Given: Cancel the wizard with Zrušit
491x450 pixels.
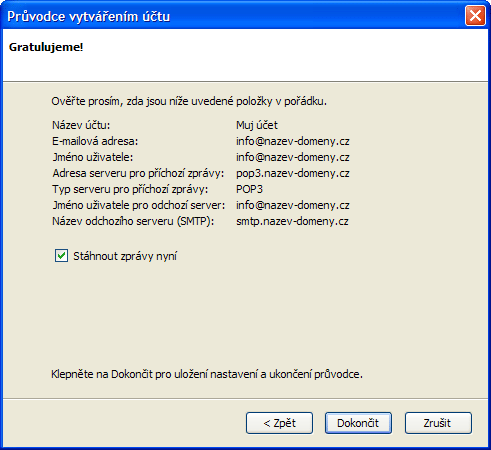Looking at the screenshot, I should (x=438, y=423).
